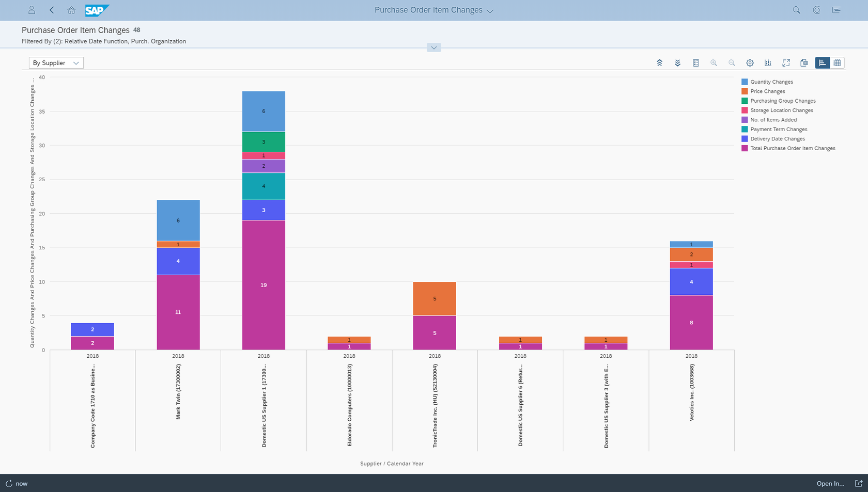Select Purchasing Group Changes legend entry
The width and height of the screenshot is (868, 492).
click(779, 101)
